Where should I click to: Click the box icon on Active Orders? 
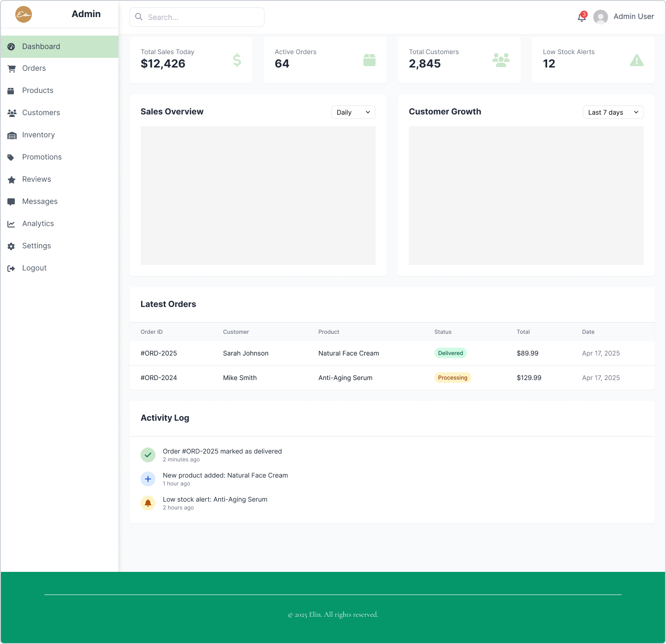[369, 60]
